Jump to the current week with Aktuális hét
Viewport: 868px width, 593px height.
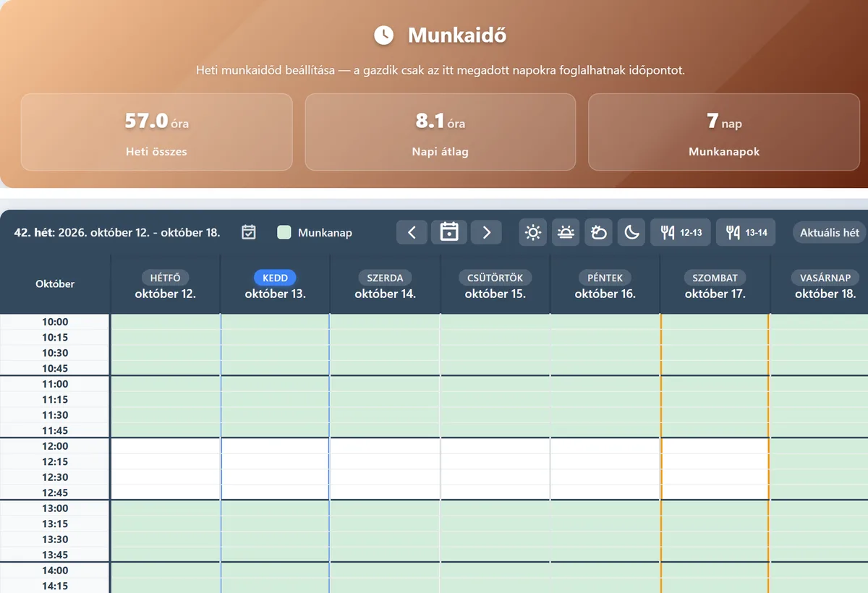point(830,232)
